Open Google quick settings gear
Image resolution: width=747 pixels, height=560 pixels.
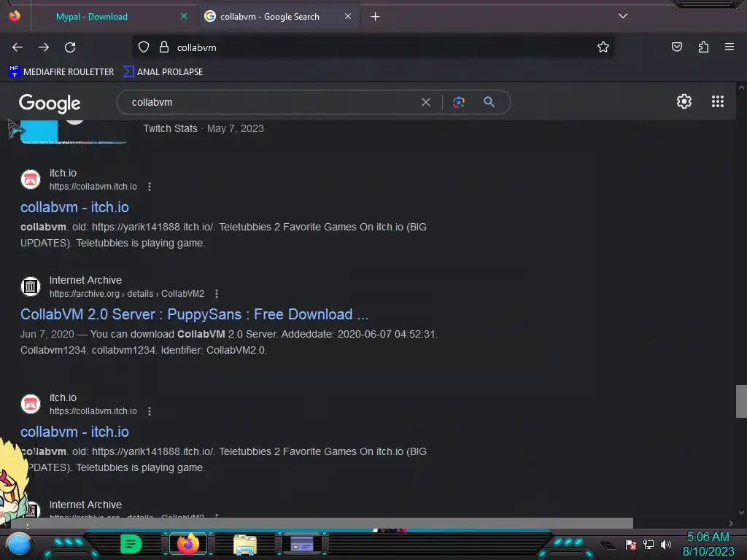684,101
